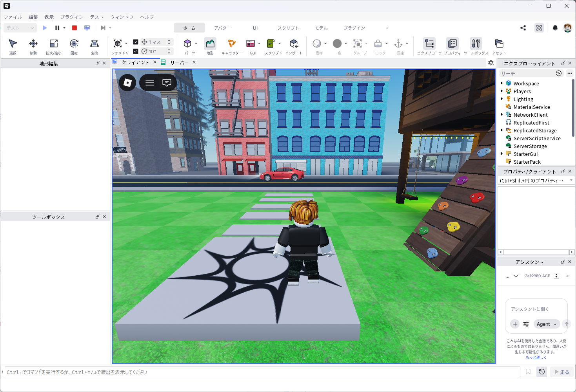Choose the 回転 rotate tool
Image resolution: width=576 pixels, height=392 pixels.
point(74,47)
